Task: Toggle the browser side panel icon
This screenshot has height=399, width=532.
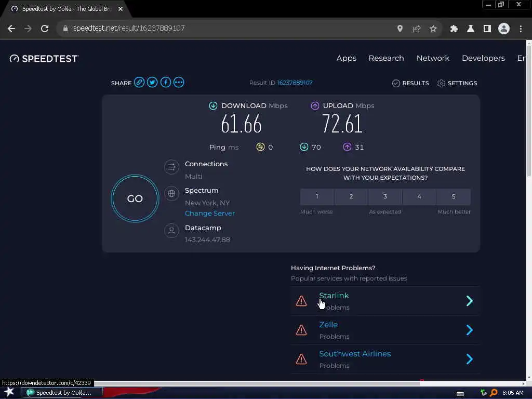Action: coord(487,29)
